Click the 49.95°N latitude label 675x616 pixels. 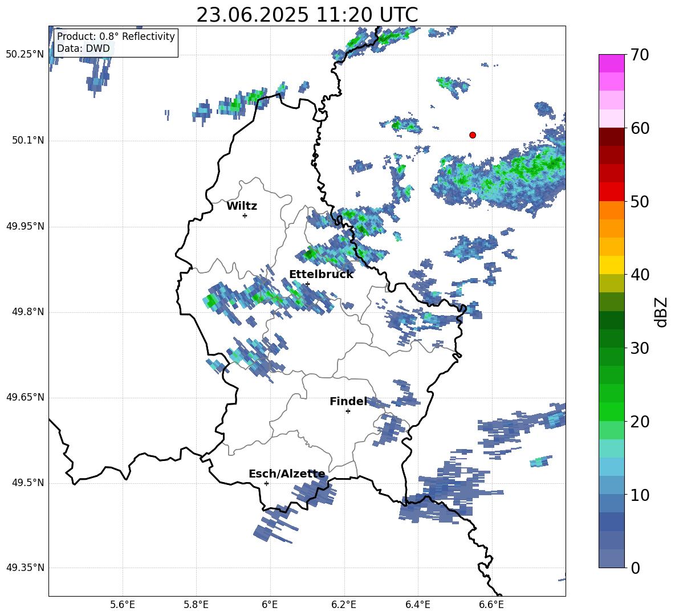tap(25, 226)
